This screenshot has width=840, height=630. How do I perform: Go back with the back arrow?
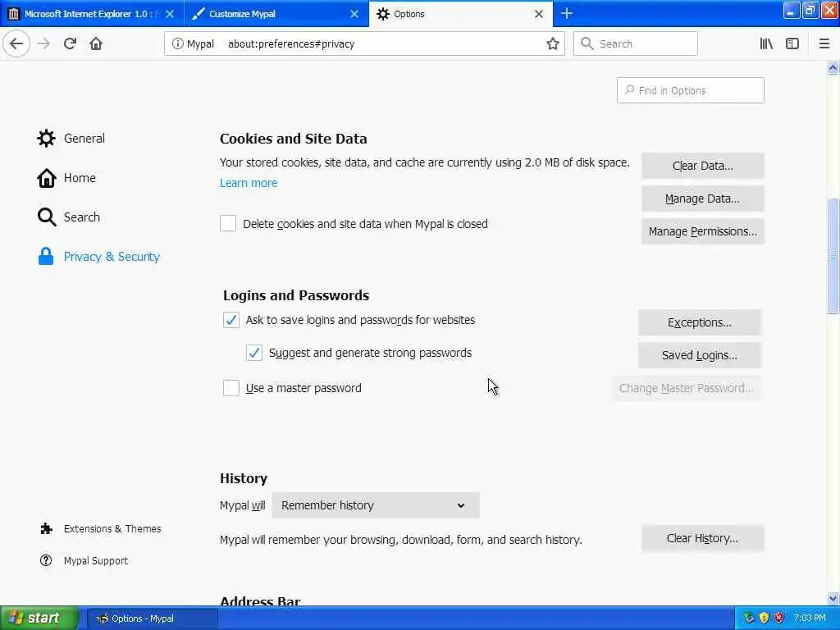pyautogui.click(x=16, y=44)
